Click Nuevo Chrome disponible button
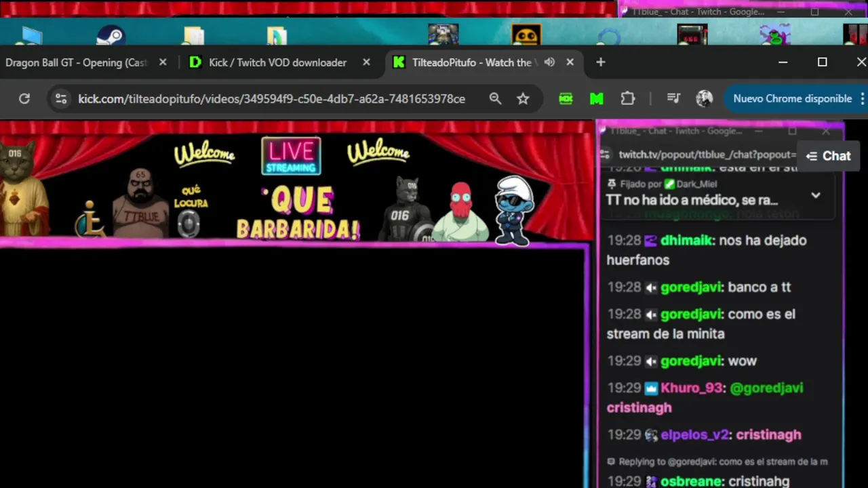Image resolution: width=868 pixels, height=488 pixels. [792, 99]
